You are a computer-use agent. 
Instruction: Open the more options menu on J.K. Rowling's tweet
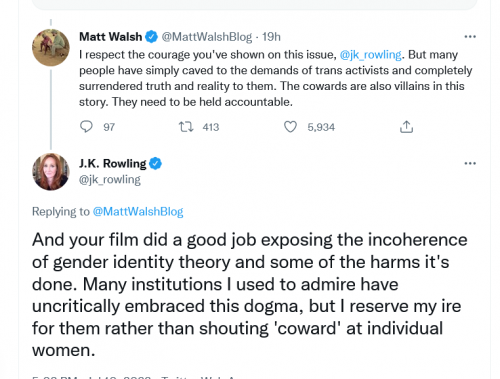click(x=470, y=163)
